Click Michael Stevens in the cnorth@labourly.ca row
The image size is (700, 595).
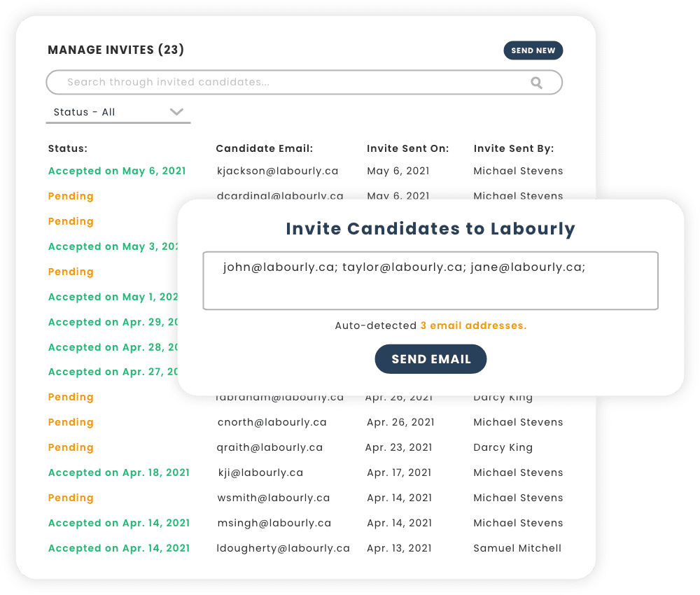pos(518,422)
